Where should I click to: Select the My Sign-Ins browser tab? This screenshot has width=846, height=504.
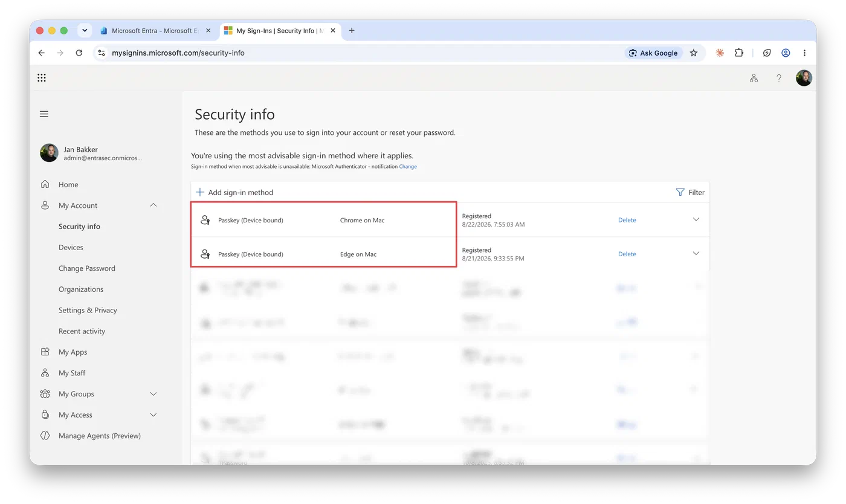tap(280, 30)
